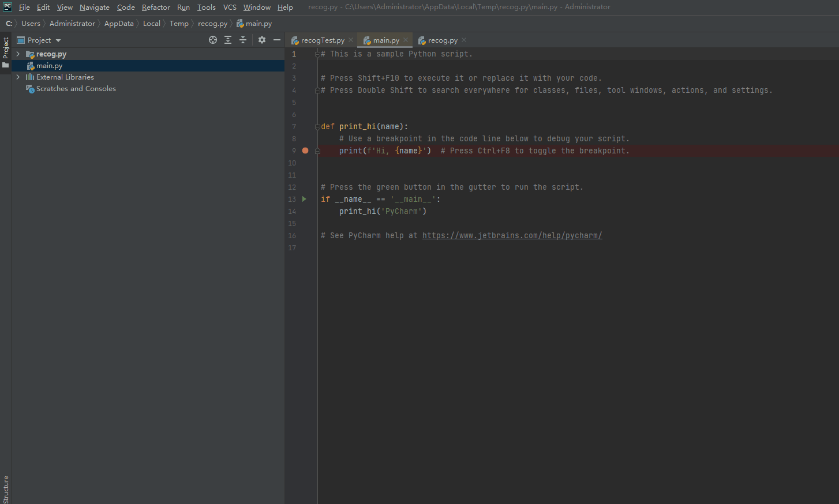
Task: Click the if __name__ == '__main__' line
Action: coord(381,199)
